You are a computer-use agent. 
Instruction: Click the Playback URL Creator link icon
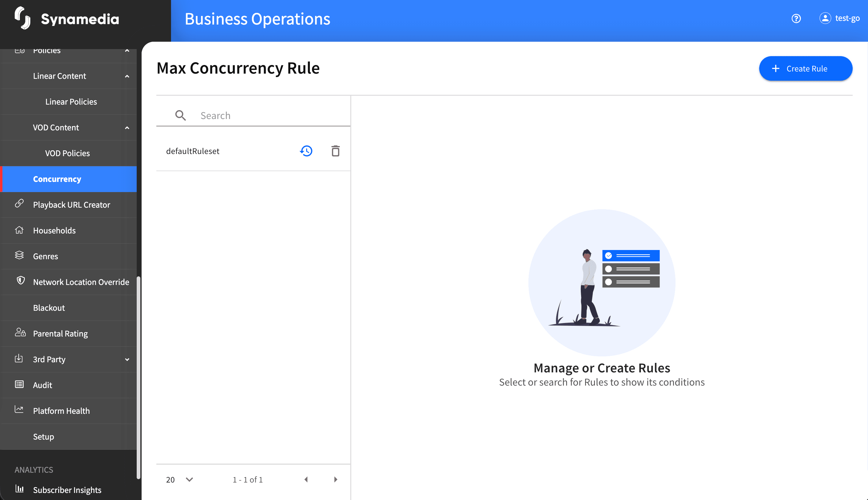pyautogui.click(x=19, y=204)
